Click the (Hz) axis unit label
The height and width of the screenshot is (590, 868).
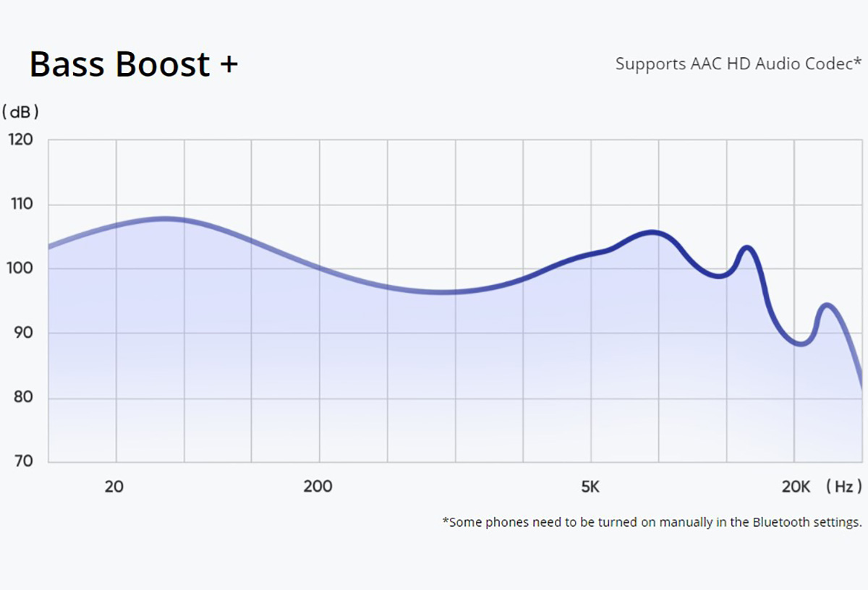click(845, 487)
